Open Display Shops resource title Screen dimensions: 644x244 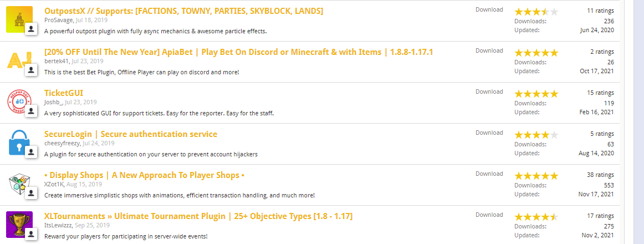pyautogui.click(x=145, y=175)
